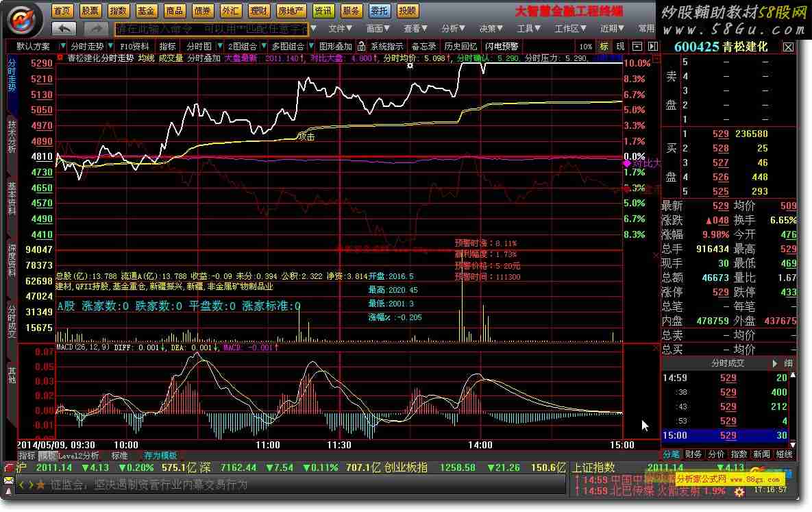Open the 工具 menu

529,29
